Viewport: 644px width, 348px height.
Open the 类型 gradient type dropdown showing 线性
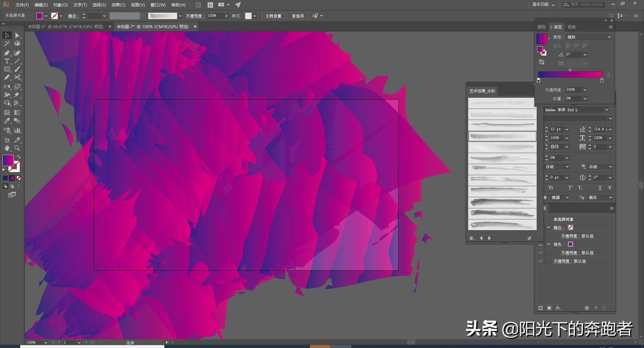(x=589, y=37)
